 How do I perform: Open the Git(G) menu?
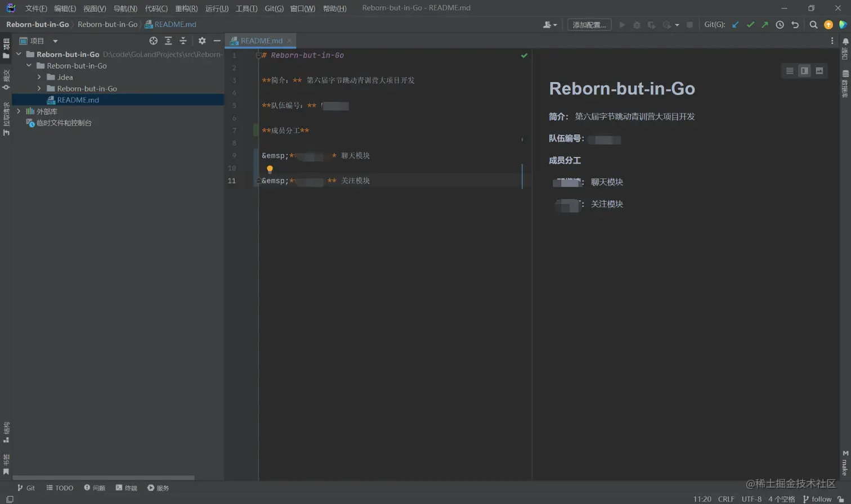click(274, 8)
